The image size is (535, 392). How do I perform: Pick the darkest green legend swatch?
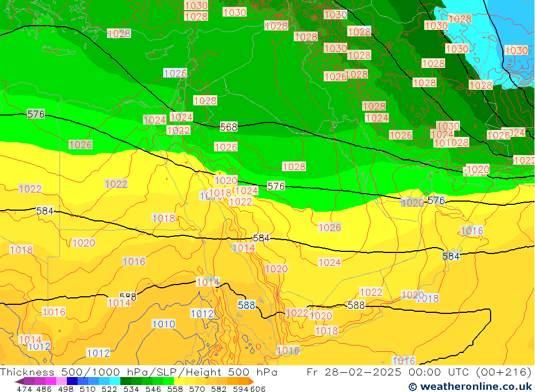[x=126, y=381]
